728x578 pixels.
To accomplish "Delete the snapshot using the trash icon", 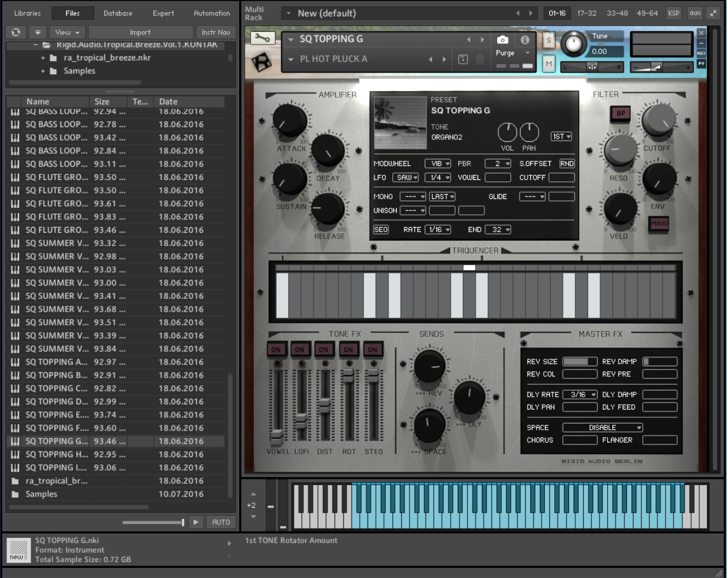I will [480, 59].
